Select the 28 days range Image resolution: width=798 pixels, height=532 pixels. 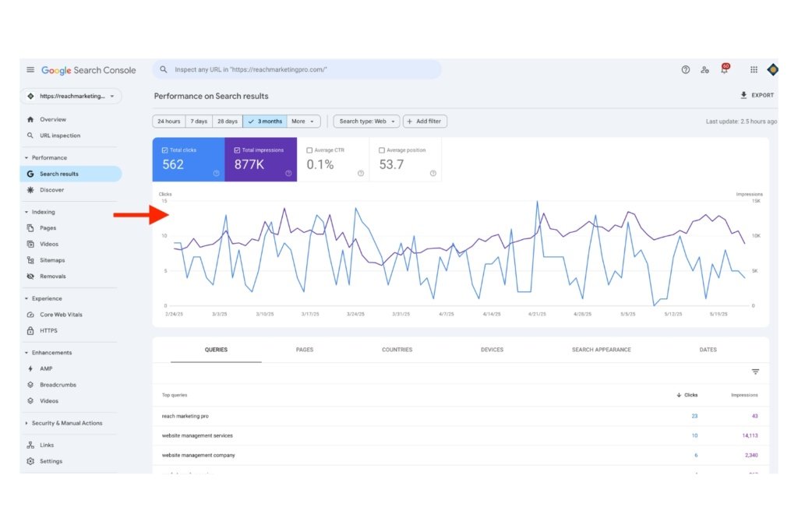(x=228, y=122)
